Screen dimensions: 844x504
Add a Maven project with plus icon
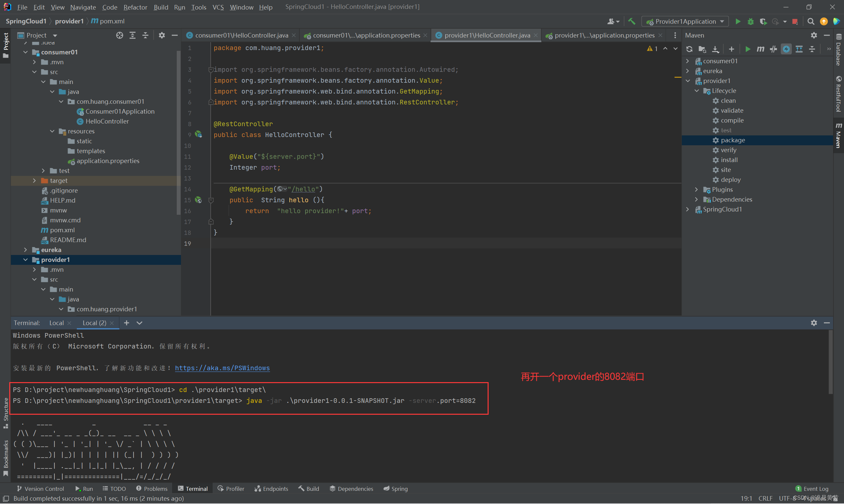(x=732, y=49)
